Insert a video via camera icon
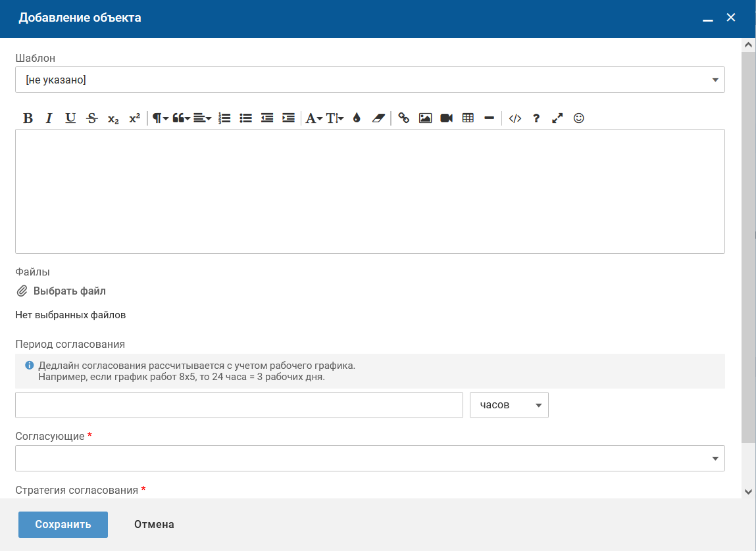 click(x=447, y=118)
